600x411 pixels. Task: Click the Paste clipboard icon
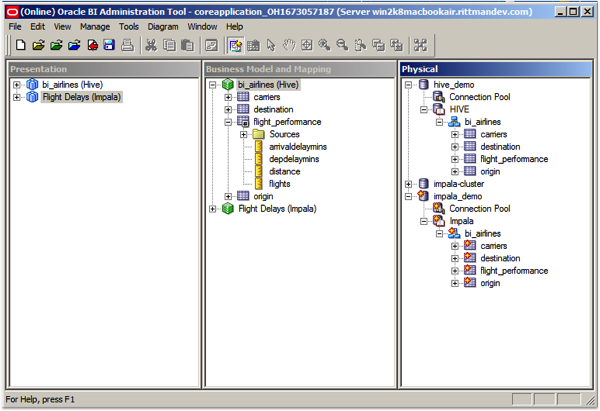click(187, 45)
